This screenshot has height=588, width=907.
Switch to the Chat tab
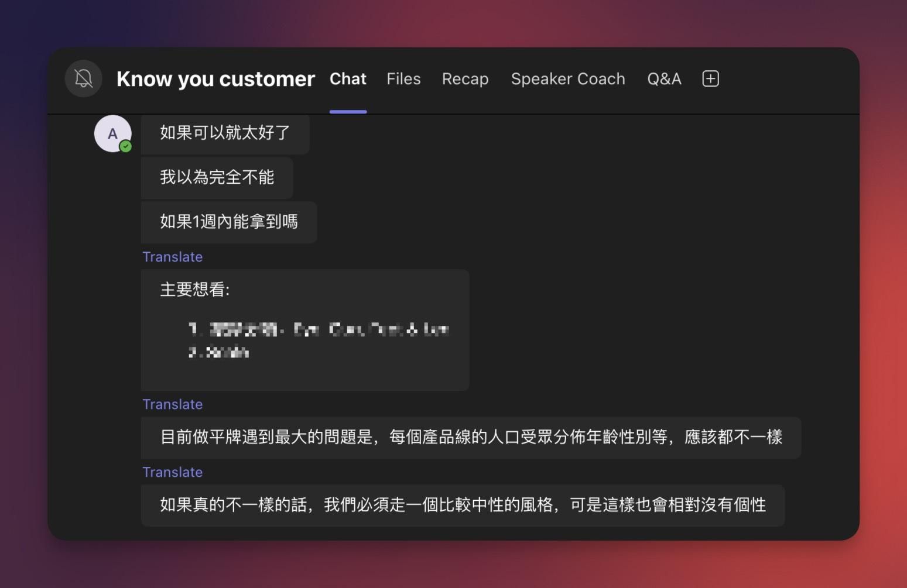click(348, 79)
